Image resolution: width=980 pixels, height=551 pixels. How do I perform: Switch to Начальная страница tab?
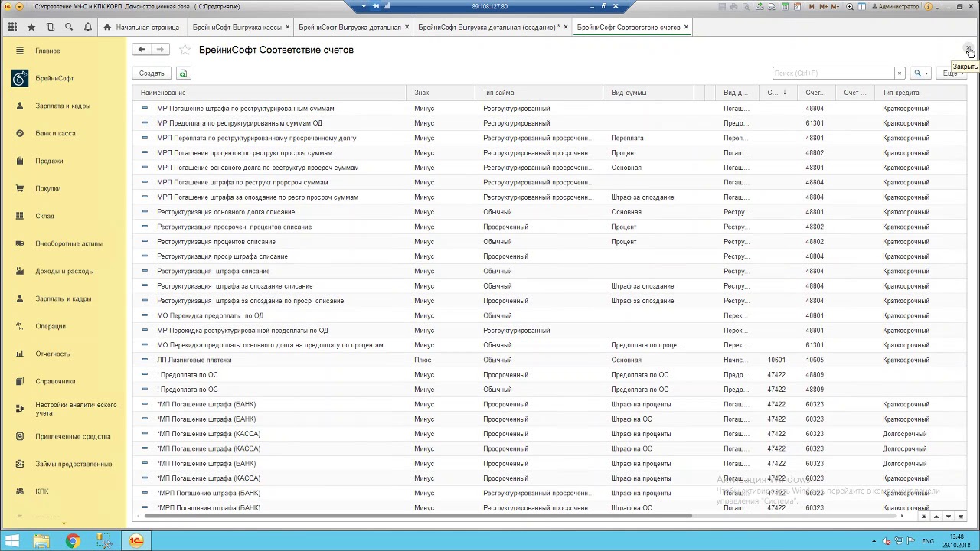click(x=142, y=27)
